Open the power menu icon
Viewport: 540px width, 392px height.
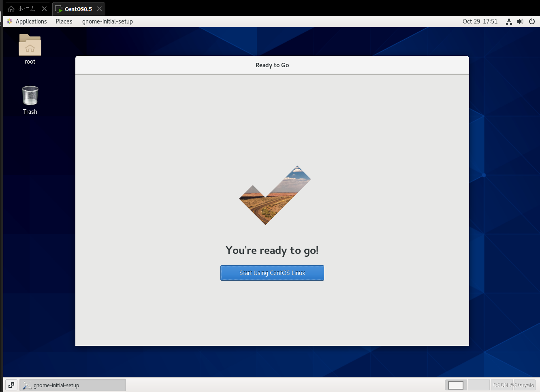coord(532,21)
